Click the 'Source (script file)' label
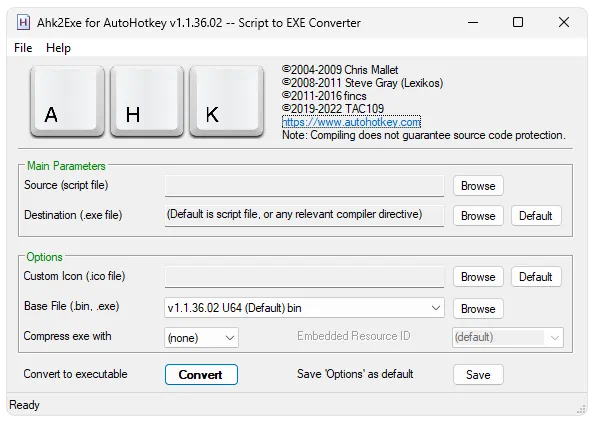This screenshot has height=423, width=596. point(66,185)
